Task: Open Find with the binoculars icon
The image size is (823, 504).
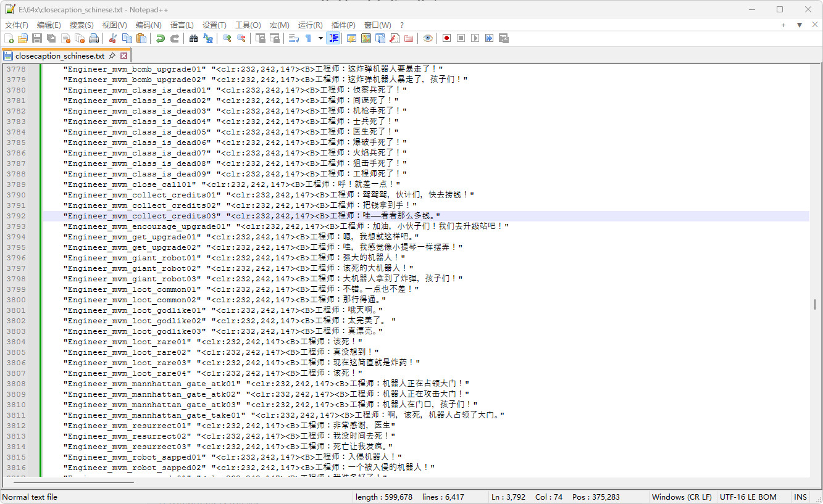Action: pyautogui.click(x=193, y=38)
